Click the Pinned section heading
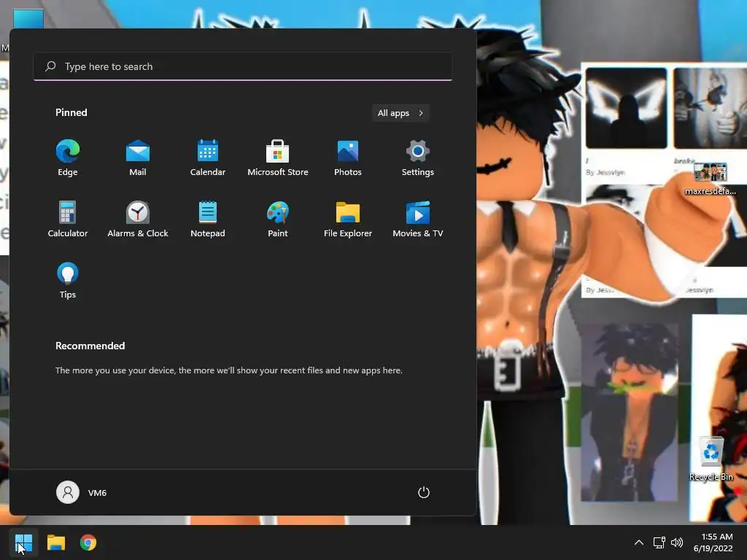 click(x=71, y=112)
